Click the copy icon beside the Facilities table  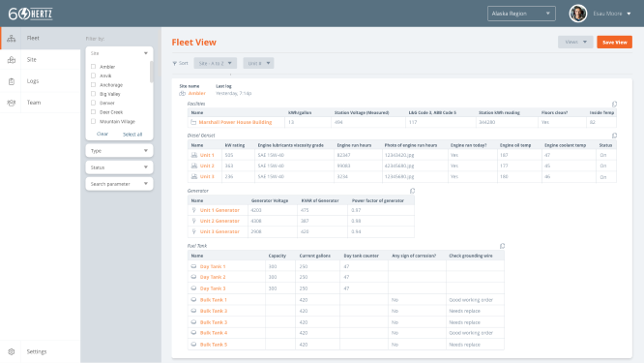click(614, 104)
